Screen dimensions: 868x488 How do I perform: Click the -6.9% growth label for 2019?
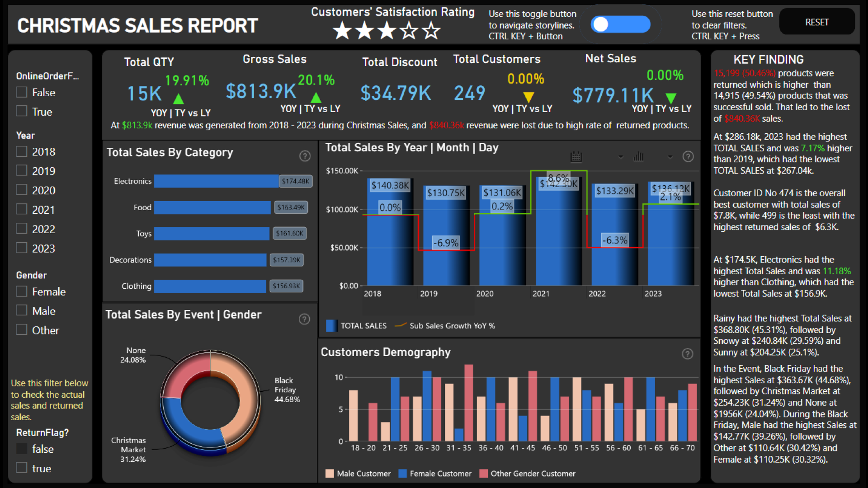[446, 243]
